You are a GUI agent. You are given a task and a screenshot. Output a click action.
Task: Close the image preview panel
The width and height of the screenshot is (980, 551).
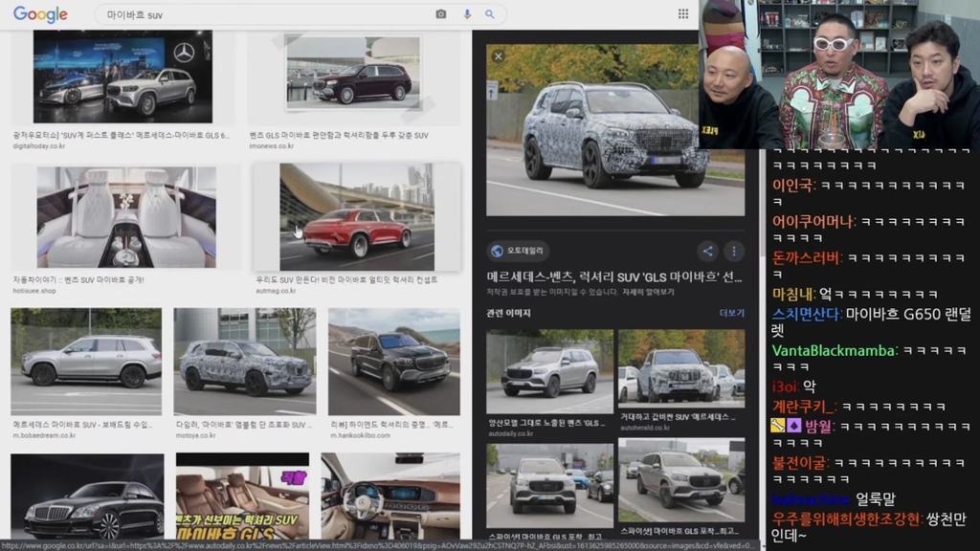(x=498, y=56)
